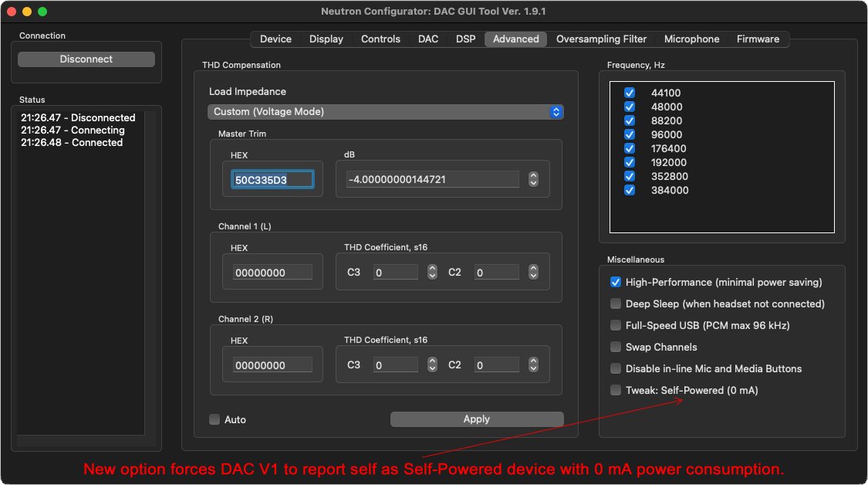Enable the Swap Channels option
This screenshot has width=868, height=485.
click(616, 347)
